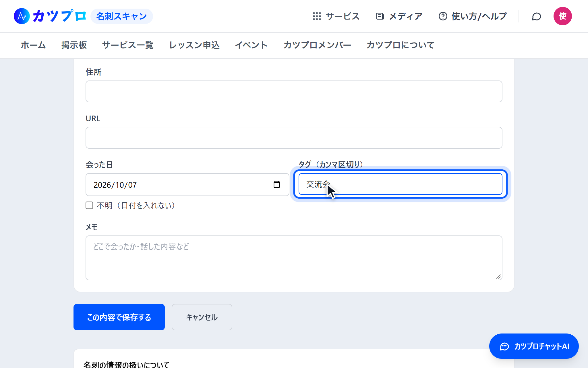Image resolution: width=588 pixels, height=368 pixels.
Task: Open the カツプロについて tab
Action: pos(401,45)
